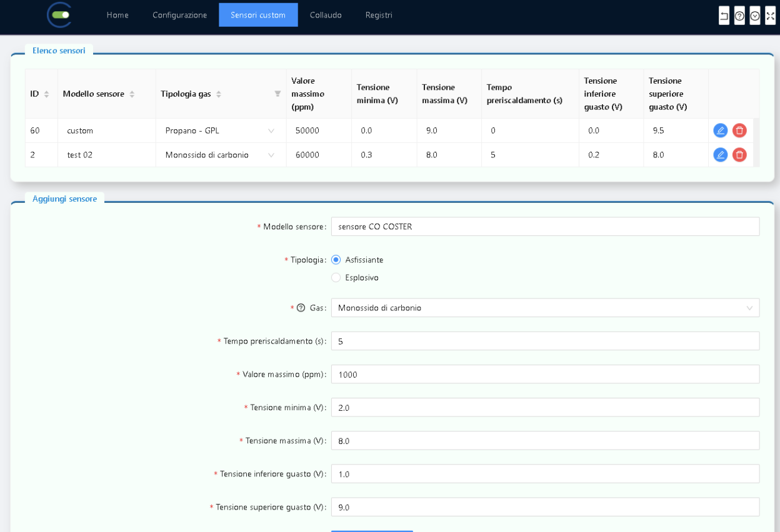Click the Tempo preriscaldamento (s) input
780x532 pixels.
(x=545, y=341)
